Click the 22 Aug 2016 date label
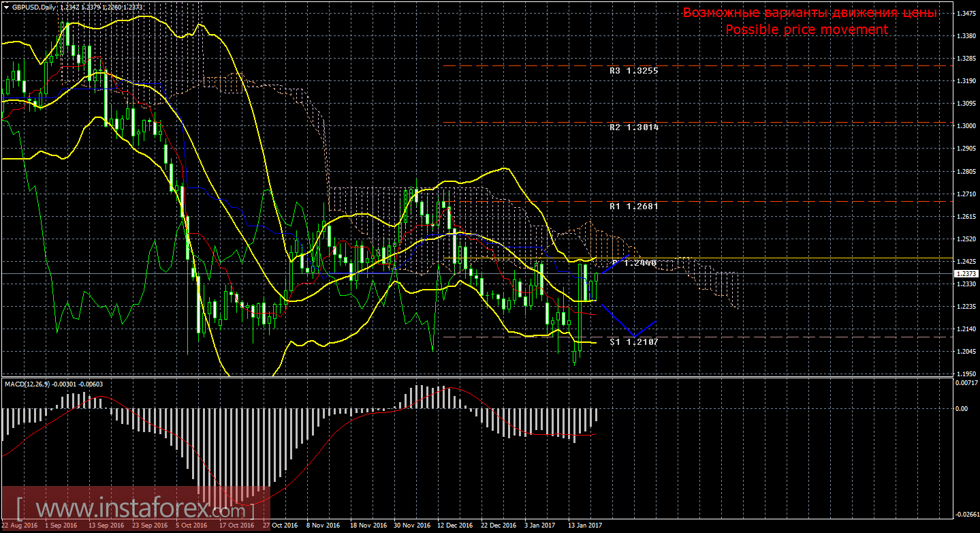 pos(19,526)
